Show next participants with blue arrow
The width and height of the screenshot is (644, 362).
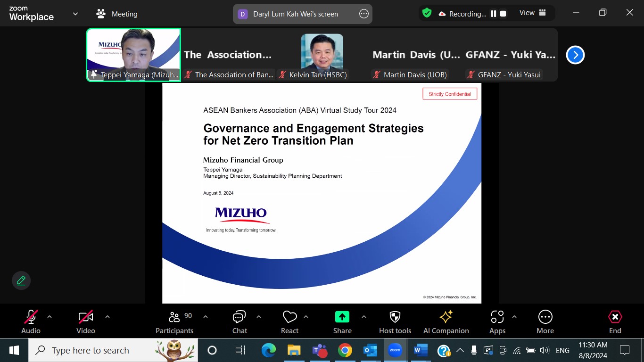(575, 55)
